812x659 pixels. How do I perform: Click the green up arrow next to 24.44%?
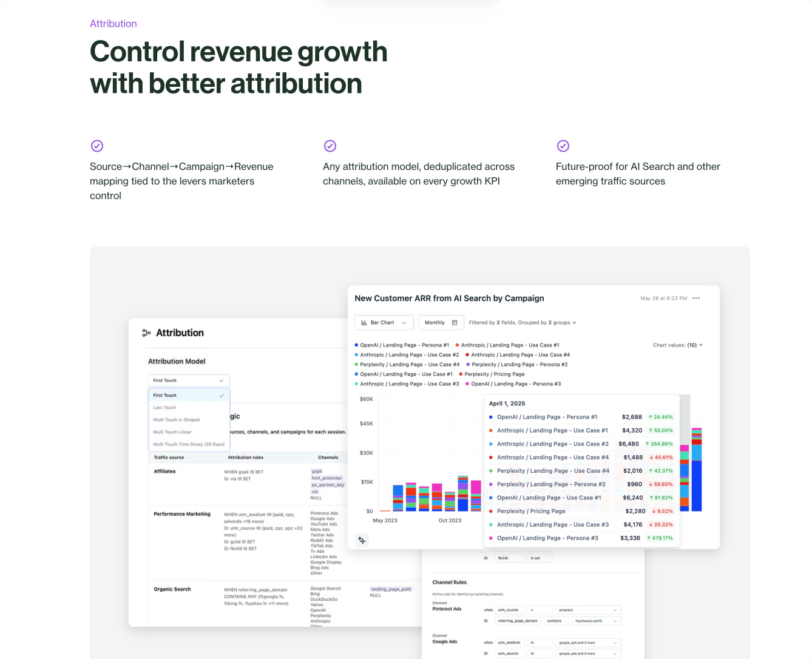[x=651, y=417]
